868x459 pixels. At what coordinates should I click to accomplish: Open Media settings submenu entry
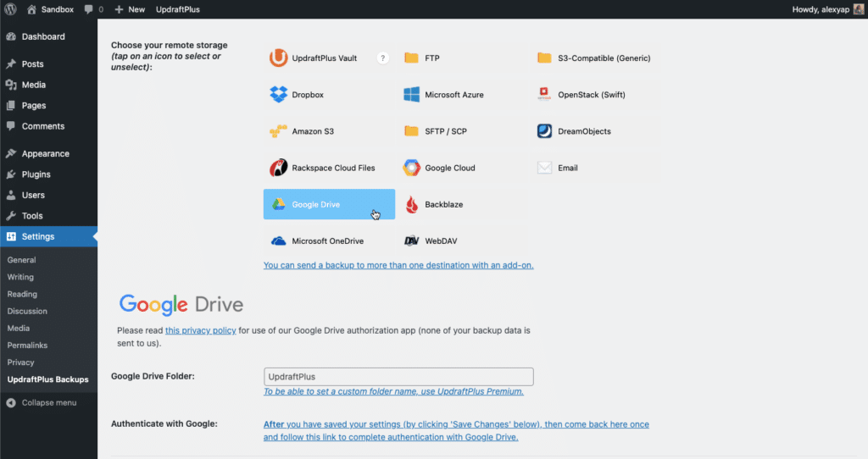(19, 329)
